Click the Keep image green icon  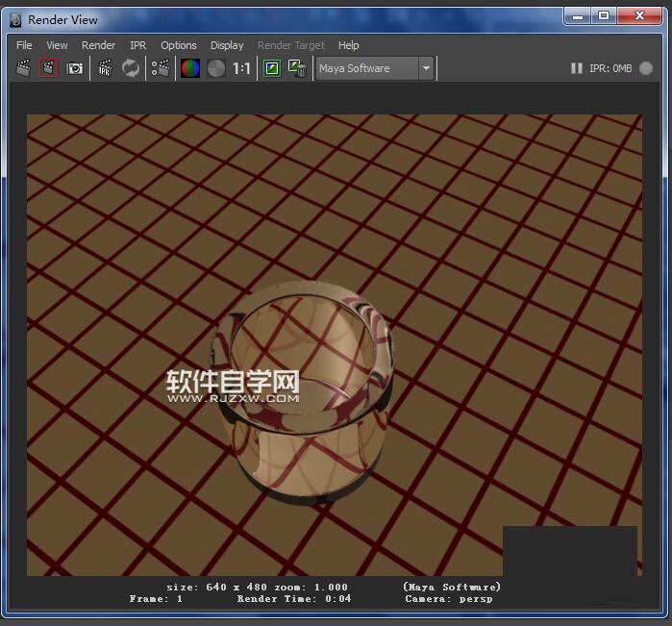coord(272,68)
